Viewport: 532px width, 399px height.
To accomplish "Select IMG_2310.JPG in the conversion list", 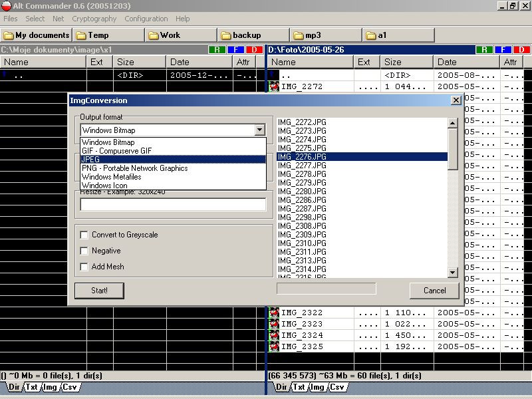I will (362, 243).
